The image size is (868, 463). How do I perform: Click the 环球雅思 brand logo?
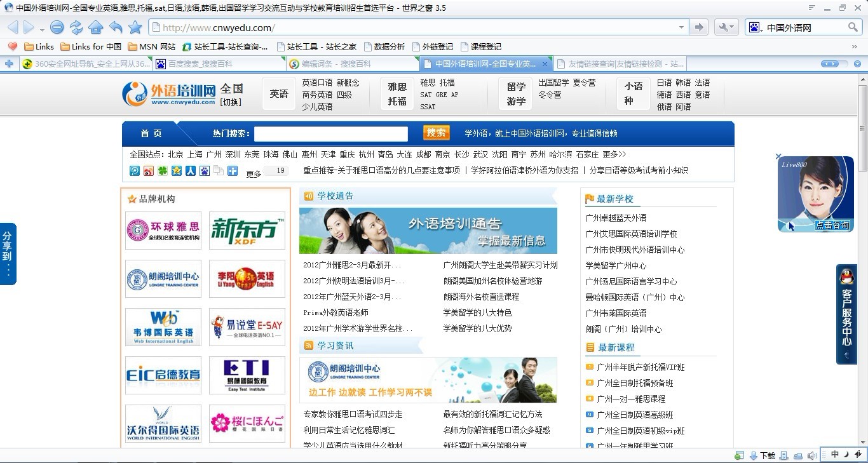[x=163, y=231]
